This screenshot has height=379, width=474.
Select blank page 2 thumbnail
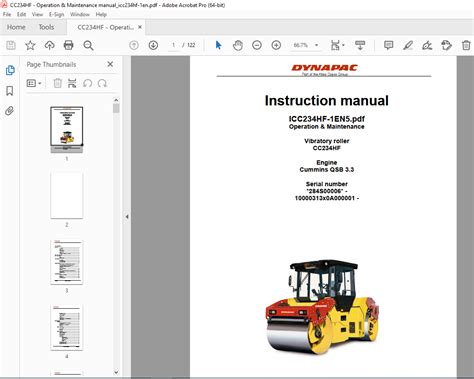tap(67, 196)
